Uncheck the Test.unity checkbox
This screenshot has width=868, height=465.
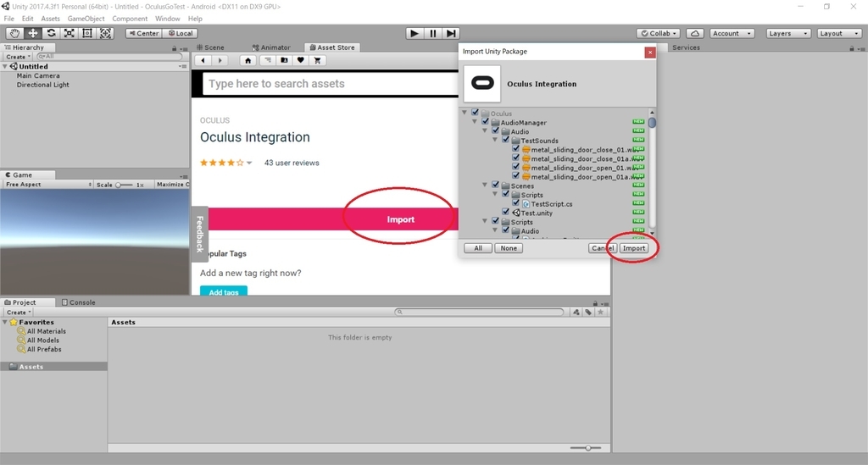click(x=506, y=212)
